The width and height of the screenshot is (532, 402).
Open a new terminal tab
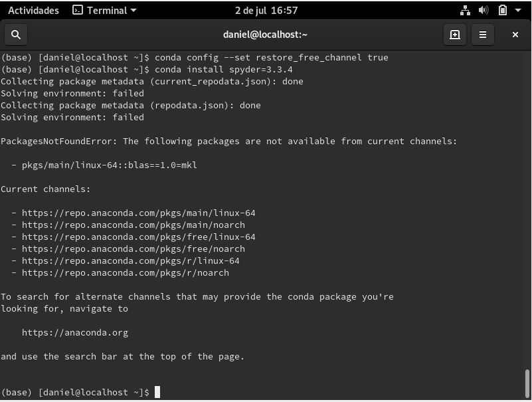click(x=455, y=35)
